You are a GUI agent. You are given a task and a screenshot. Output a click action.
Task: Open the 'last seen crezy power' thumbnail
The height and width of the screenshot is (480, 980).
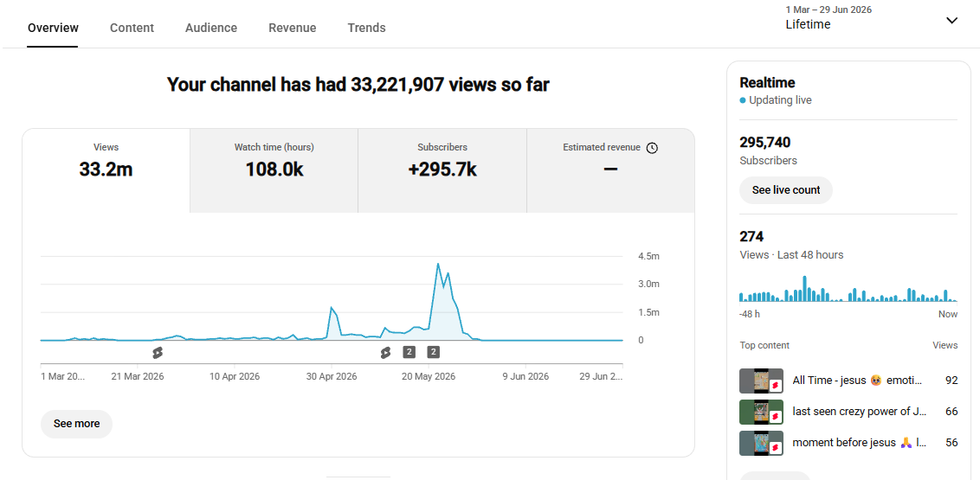click(x=761, y=412)
